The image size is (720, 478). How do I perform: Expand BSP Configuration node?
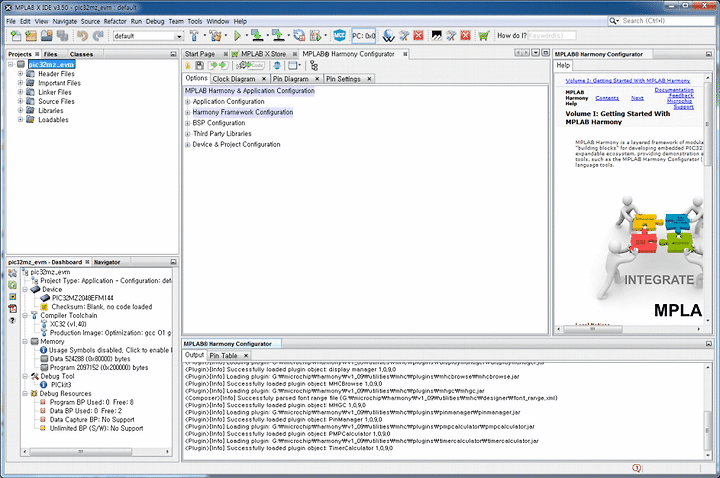[187, 123]
